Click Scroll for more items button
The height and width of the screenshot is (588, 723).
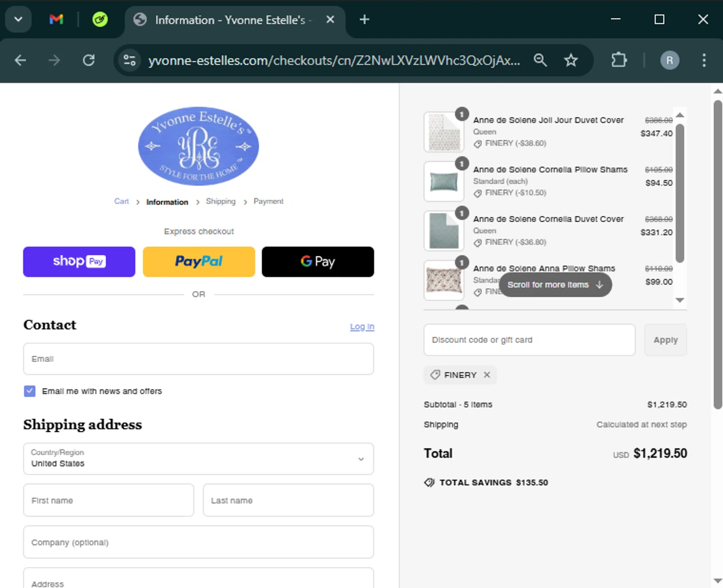click(555, 285)
